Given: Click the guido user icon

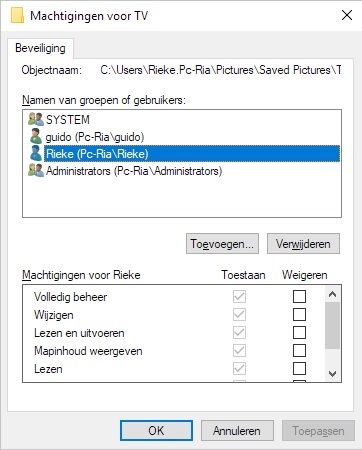Looking at the screenshot, I should (x=36, y=136).
